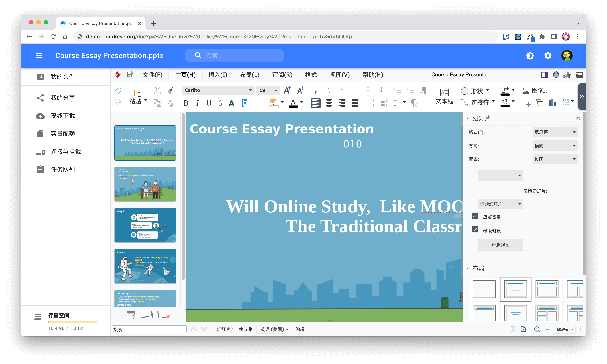Undo the last action
The image size is (607, 364).
click(118, 91)
